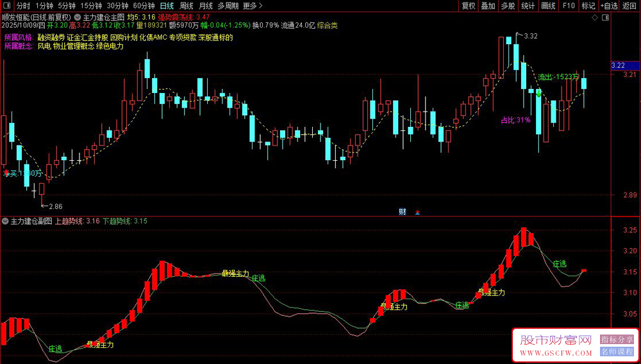Screen dimensions: 641x364
Task: Click the 专项贷款 style tag
Action: pos(182,38)
